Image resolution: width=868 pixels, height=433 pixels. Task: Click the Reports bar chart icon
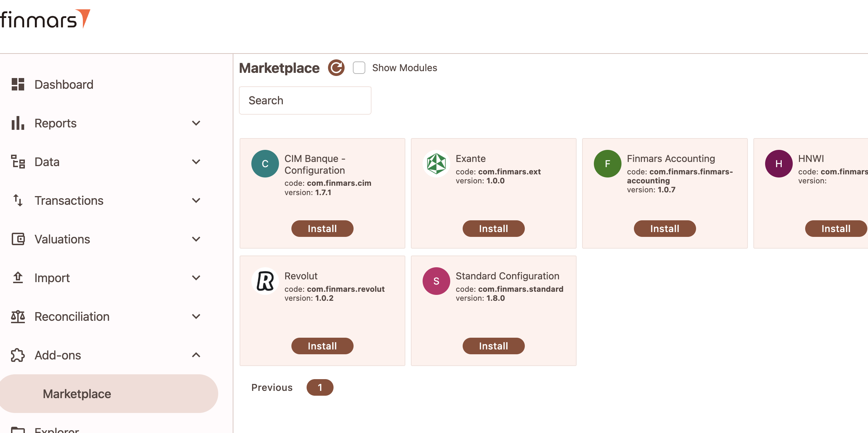[18, 123]
